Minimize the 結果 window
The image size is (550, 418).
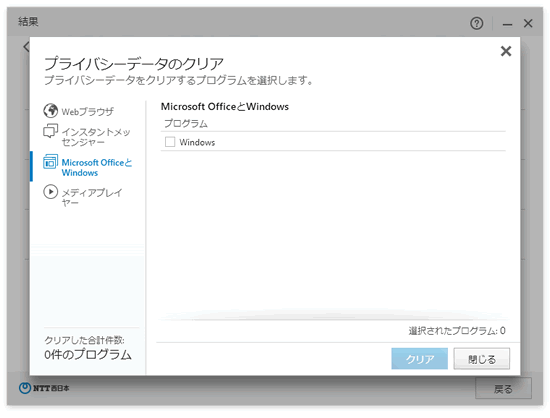coord(507,24)
